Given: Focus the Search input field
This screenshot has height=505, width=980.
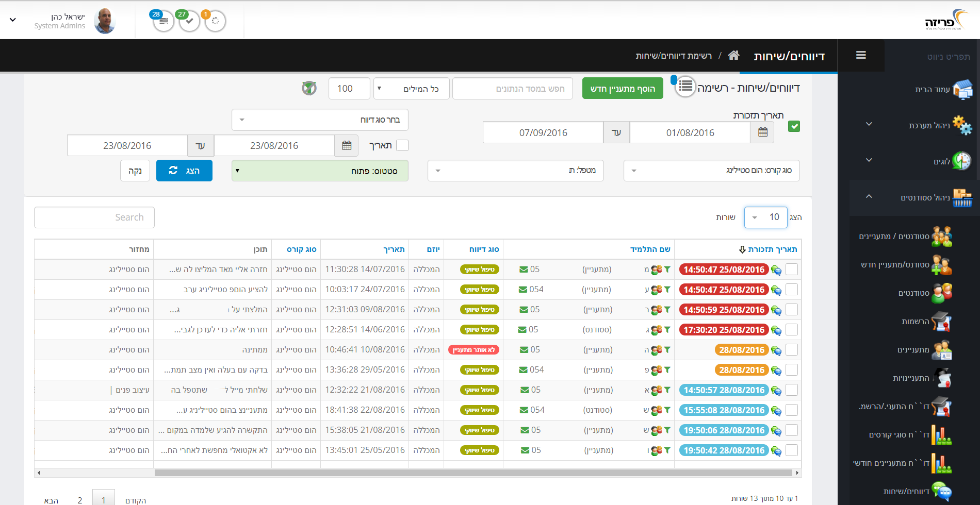Looking at the screenshot, I should point(94,217).
